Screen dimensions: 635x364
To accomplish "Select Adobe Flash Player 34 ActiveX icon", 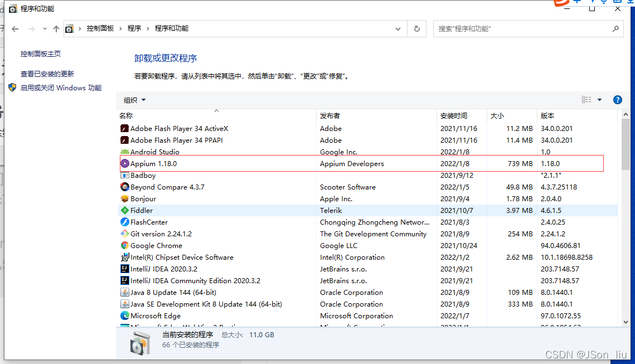I will click(125, 129).
